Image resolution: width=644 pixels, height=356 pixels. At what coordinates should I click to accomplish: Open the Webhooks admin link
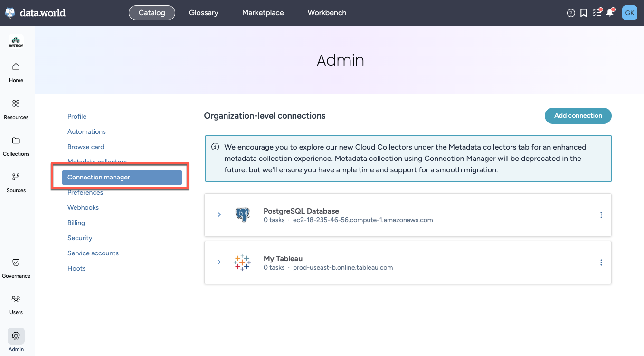tap(83, 207)
